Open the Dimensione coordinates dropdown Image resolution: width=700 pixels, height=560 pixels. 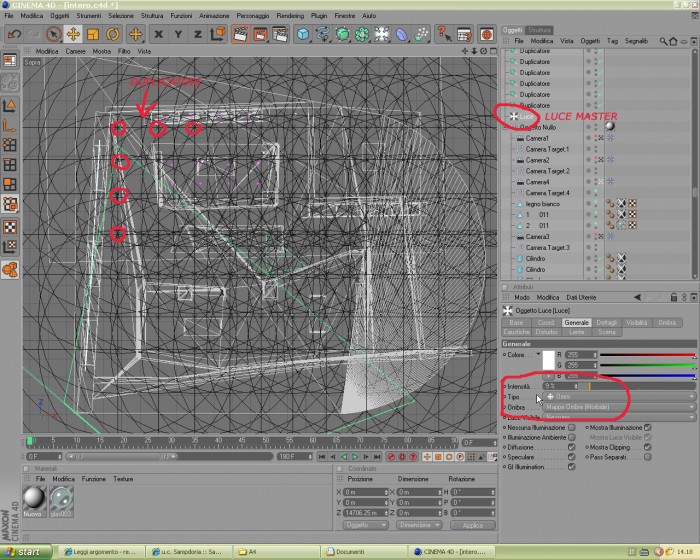click(x=419, y=525)
